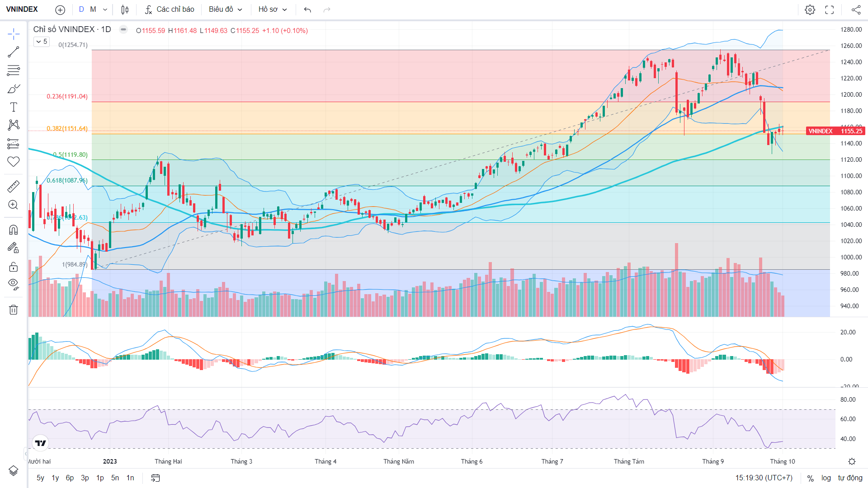Switch to the M monthly interval
This screenshot has height=488, width=868.
(93, 9)
